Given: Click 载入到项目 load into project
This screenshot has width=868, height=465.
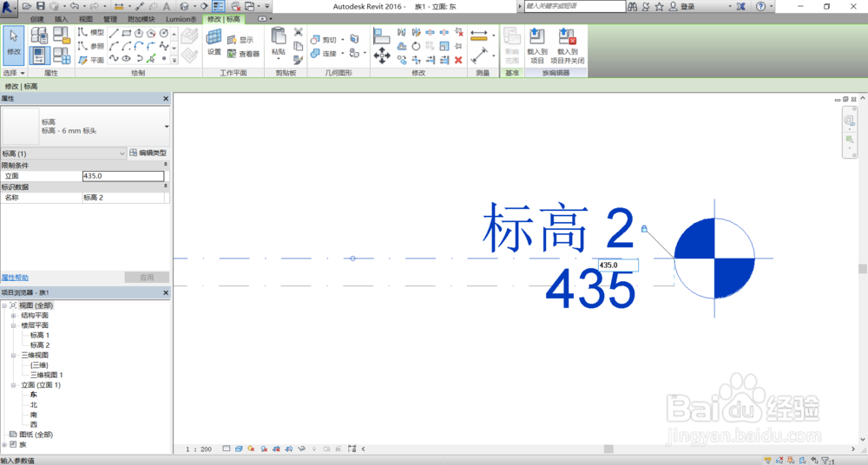Looking at the screenshot, I should point(537,45).
